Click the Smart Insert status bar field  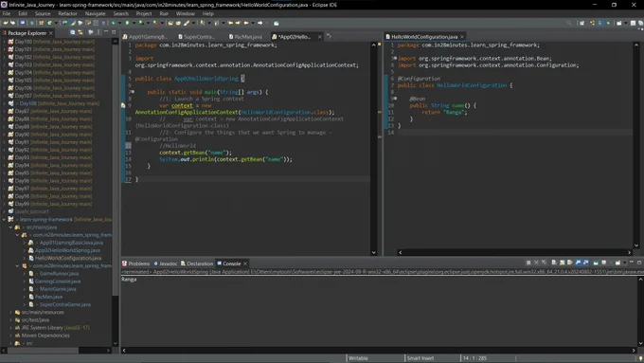click(x=420, y=358)
